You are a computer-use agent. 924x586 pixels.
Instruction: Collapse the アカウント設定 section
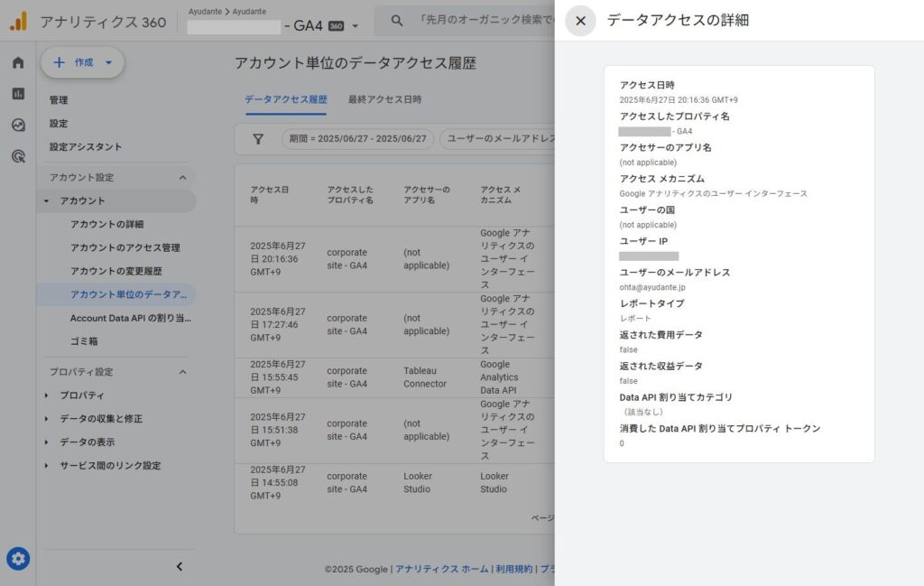click(x=182, y=178)
